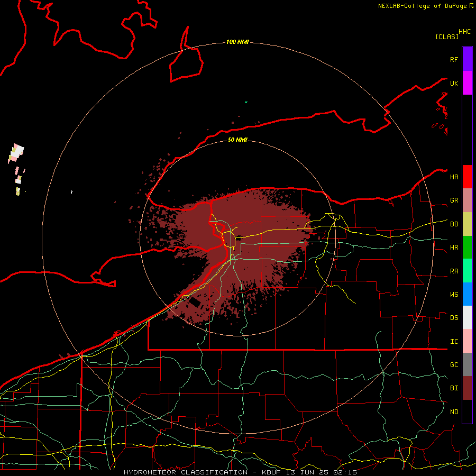Image resolution: width=476 pixels, height=476 pixels.
Task: Click the RA legend label
Action: (x=454, y=271)
